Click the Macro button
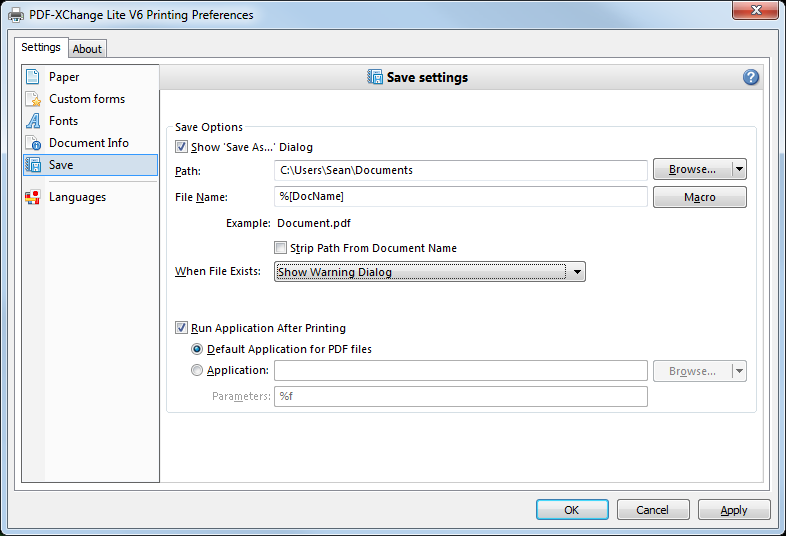Screen dimensions: 786x536 [700, 197]
